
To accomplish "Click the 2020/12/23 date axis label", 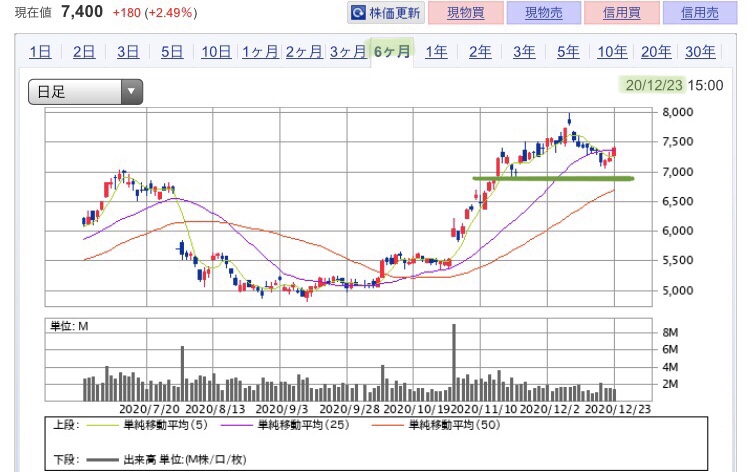I will click(618, 409).
